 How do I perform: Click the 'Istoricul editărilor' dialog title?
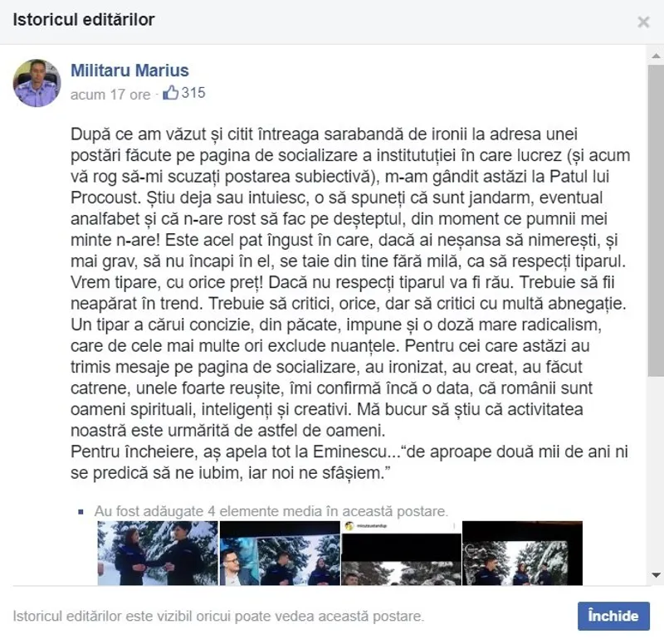click(x=84, y=20)
